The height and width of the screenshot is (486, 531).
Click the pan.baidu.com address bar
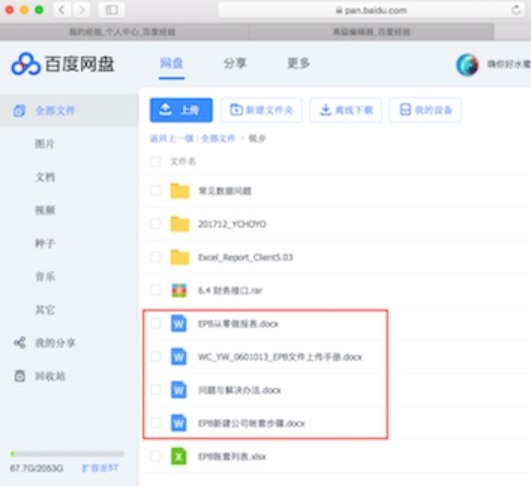[x=371, y=10]
